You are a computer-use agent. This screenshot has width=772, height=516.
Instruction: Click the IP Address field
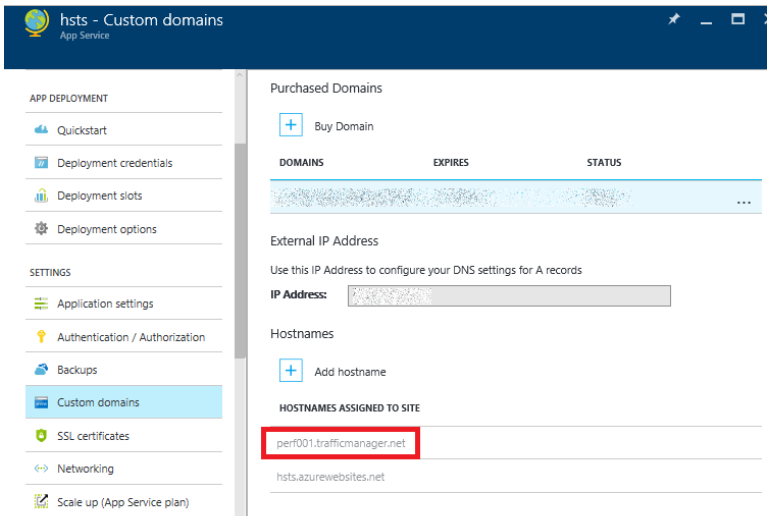508,296
